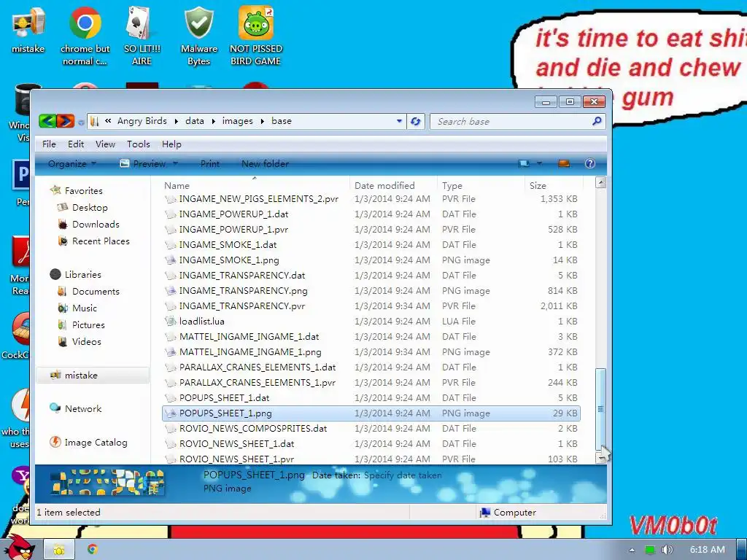Open the Help menu
Viewport: 747px width, 560px height.
pyautogui.click(x=171, y=144)
